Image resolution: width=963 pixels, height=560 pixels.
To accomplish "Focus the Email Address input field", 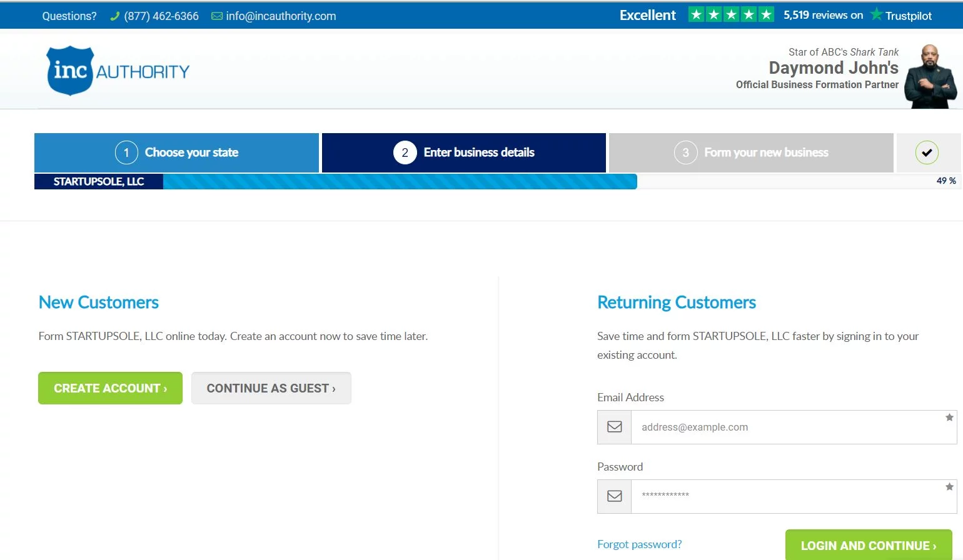I will pyautogui.click(x=794, y=427).
